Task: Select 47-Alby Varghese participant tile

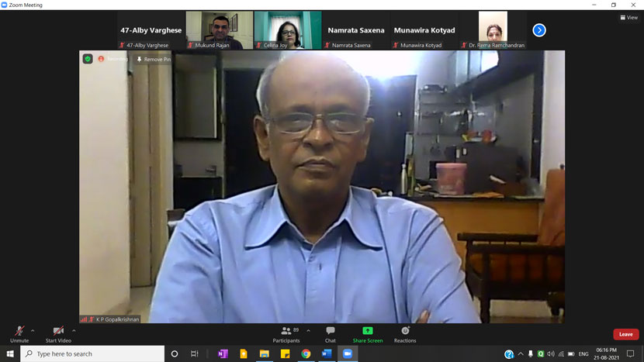Action: [151, 30]
